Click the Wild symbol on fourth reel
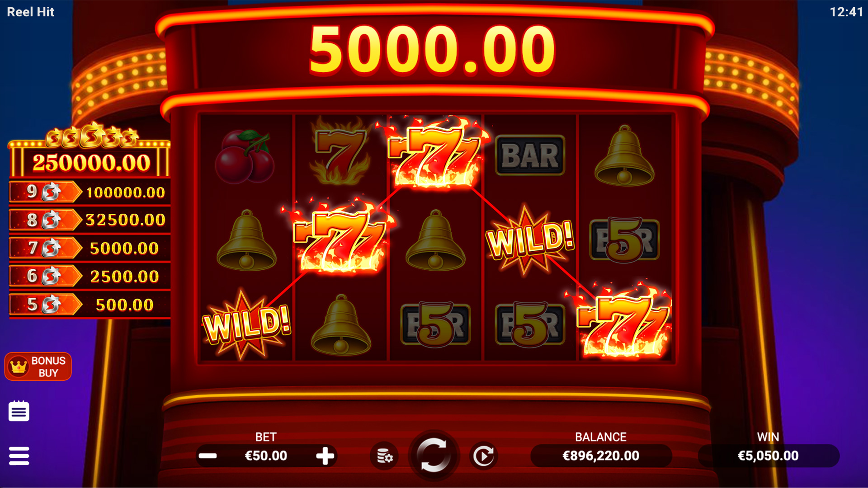This screenshot has width=868, height=488. point(530,240)
